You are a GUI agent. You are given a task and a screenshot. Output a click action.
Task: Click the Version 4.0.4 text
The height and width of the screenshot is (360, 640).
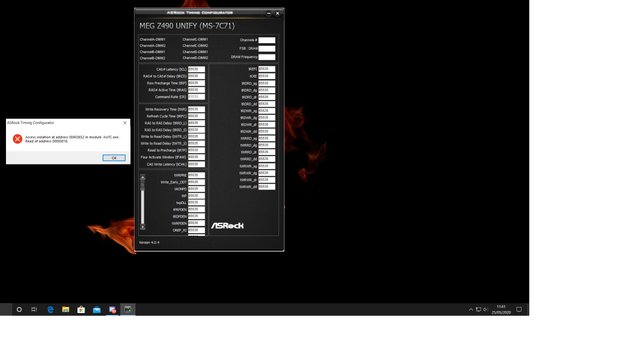149,242
